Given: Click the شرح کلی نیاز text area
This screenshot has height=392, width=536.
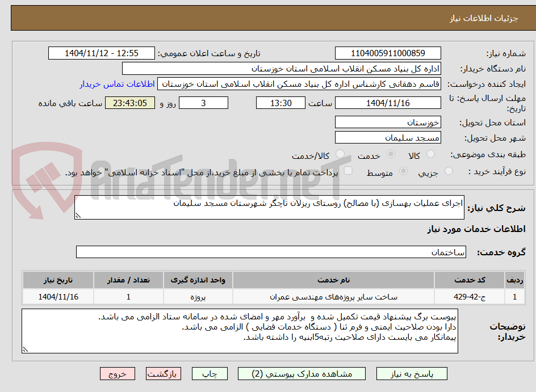Looking at the screenshot, I should click(269, 207).
